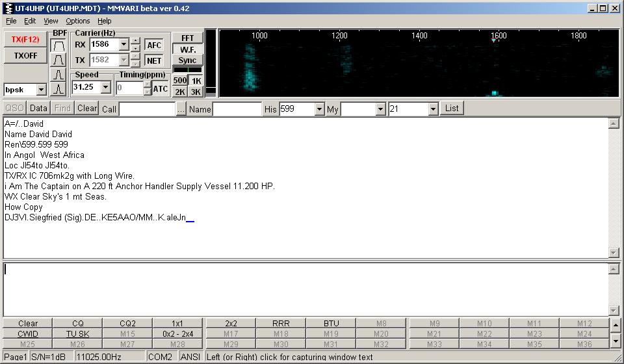Click the CQ macro button
The image size is (624, 364).
tap(78, 323)
